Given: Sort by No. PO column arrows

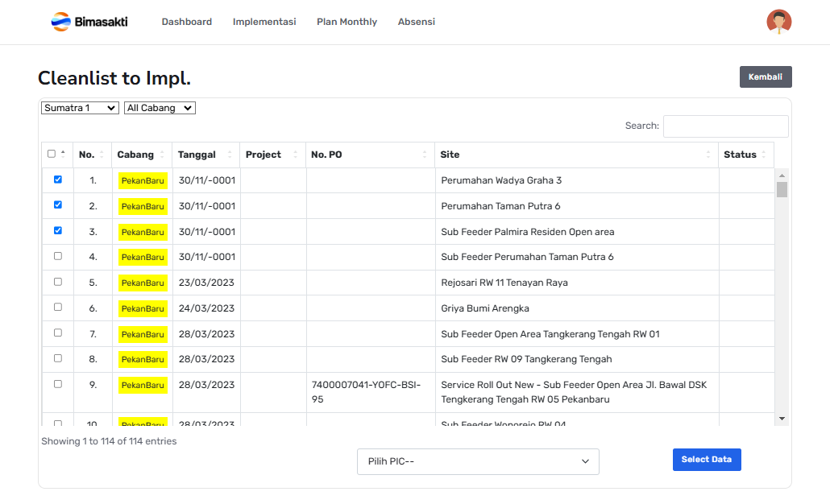Looking at the screenshot, I should click(x=425, y=155).
